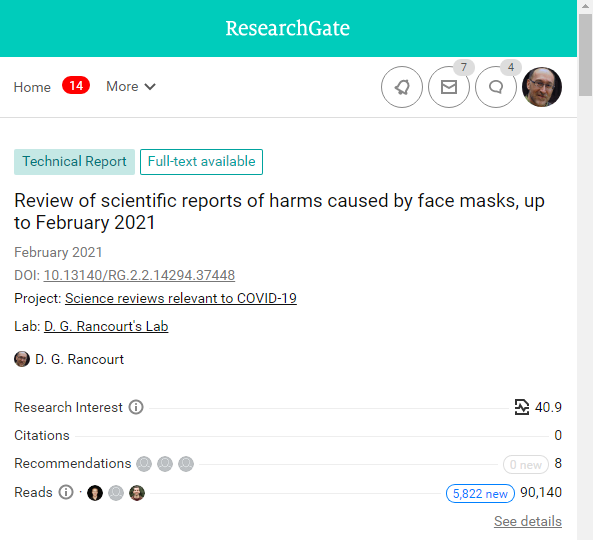Screen dimensions: 593x540
Task: Click the author's small avatar photo
Action: pos(22,359)
